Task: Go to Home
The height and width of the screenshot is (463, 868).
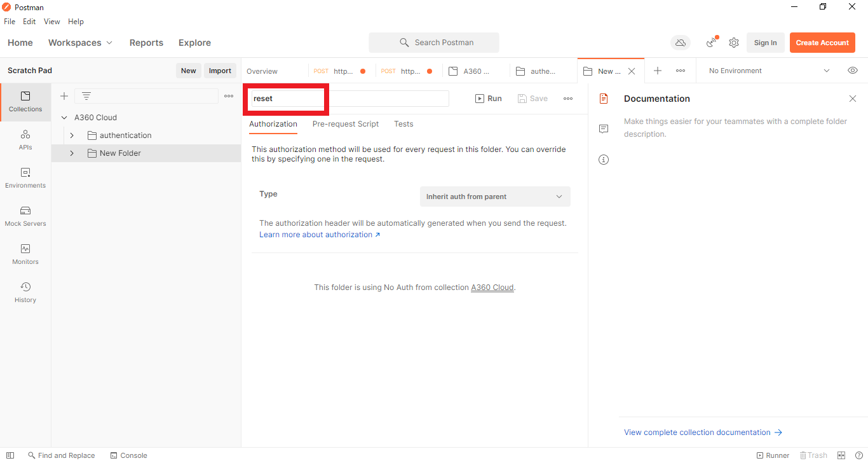Action: (20, 43)
